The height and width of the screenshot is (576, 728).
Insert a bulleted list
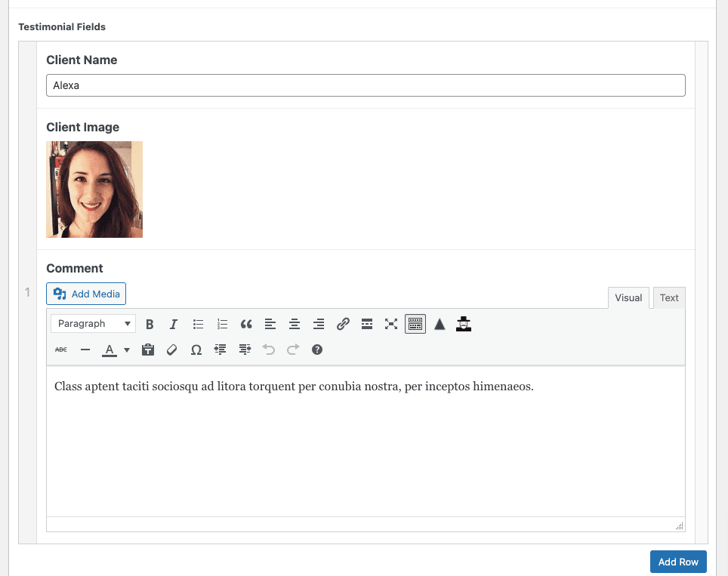coord(199,324)
